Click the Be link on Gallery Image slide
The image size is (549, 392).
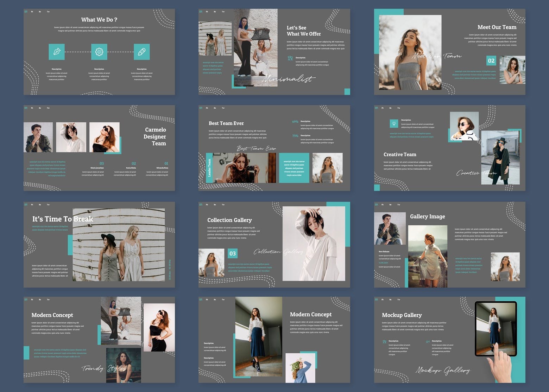click(x=390, y=205)
